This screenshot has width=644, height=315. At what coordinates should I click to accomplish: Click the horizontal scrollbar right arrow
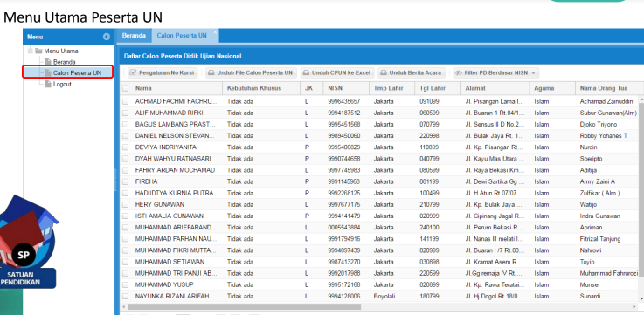point(634,307)
